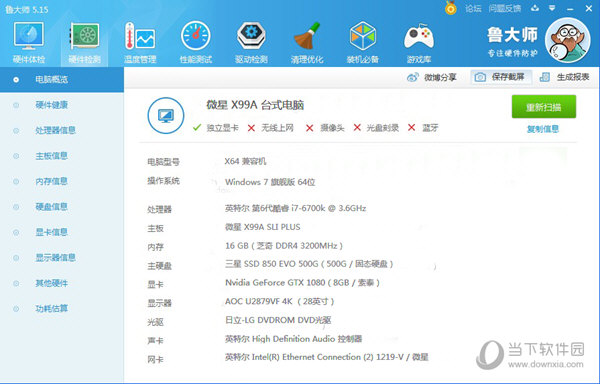Launch 性能测试 performance test icon
The width and height of the screenshot is (600, 384).
click(x=196, y=42)
